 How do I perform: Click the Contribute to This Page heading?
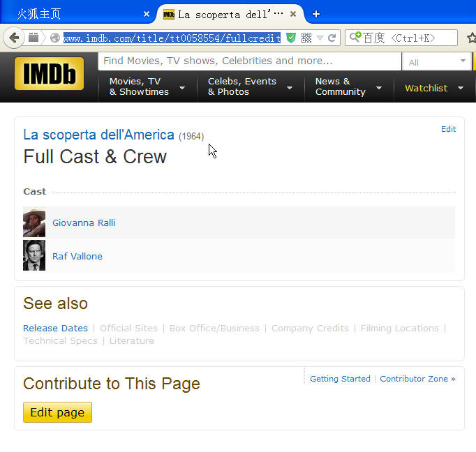tap(112, 384)
